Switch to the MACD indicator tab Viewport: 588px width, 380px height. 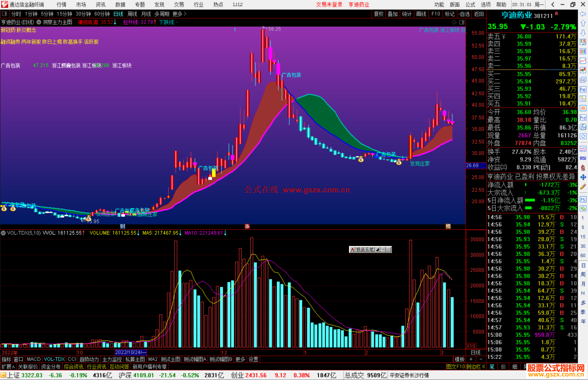[x=33, y=359]
